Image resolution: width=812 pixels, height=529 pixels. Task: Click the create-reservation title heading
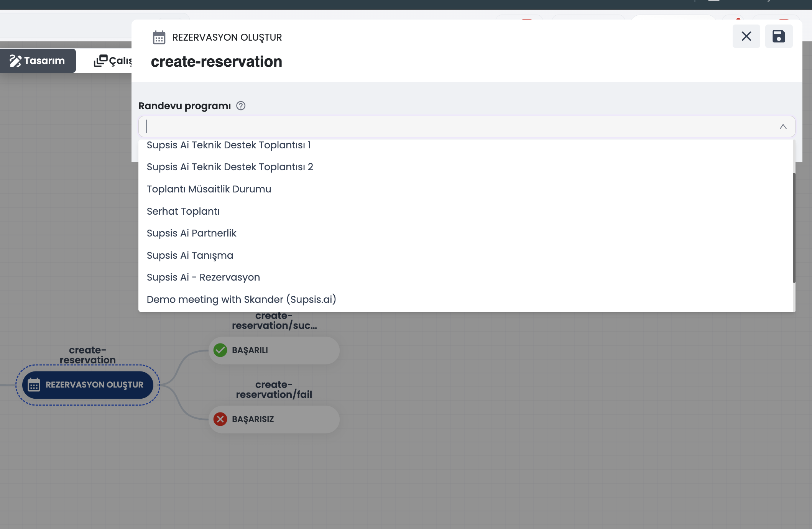[x=217, y=62]
